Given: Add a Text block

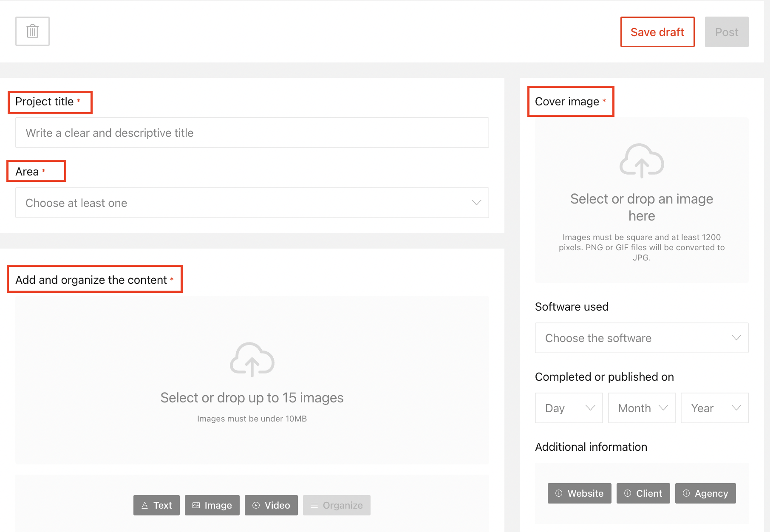Looking at the screenshot, I should (156, 505).
